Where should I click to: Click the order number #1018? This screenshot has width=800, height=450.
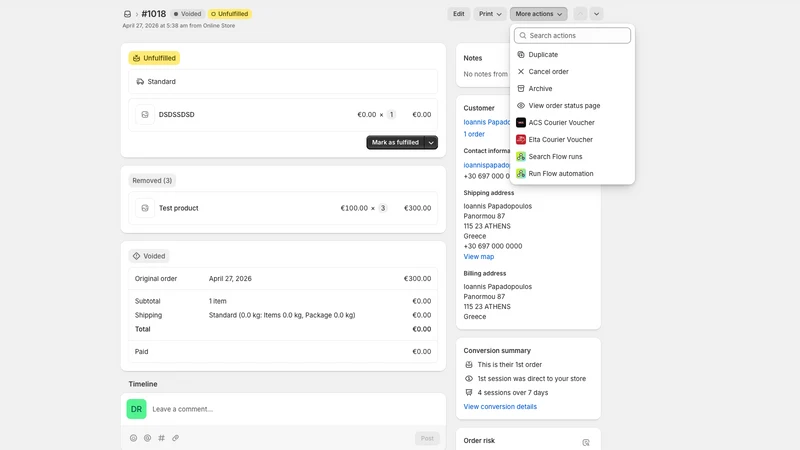click(154, 14)
